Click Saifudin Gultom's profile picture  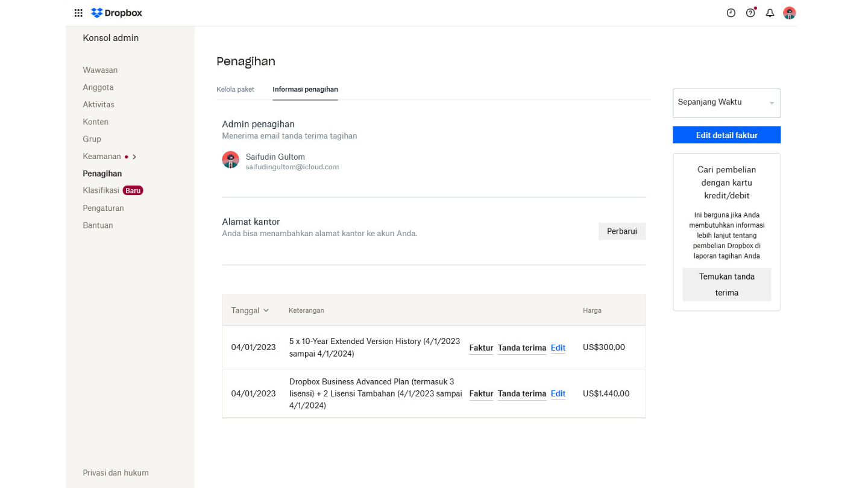pos(230,160)
